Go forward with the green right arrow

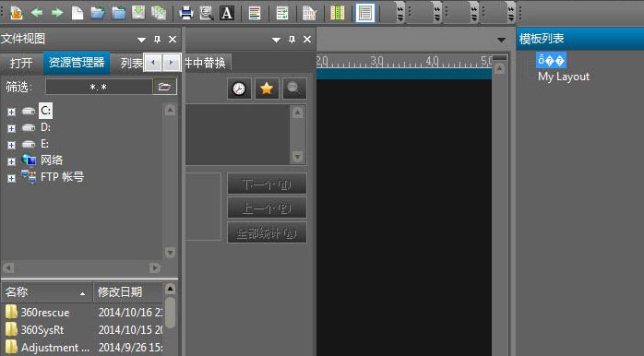click(57, 13)
